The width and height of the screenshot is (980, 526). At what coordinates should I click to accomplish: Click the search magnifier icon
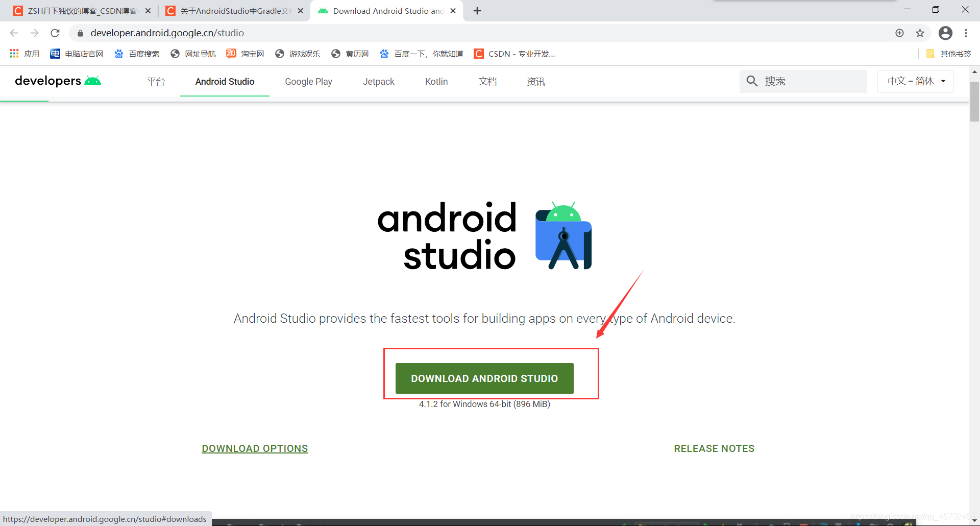click(752, 81)
